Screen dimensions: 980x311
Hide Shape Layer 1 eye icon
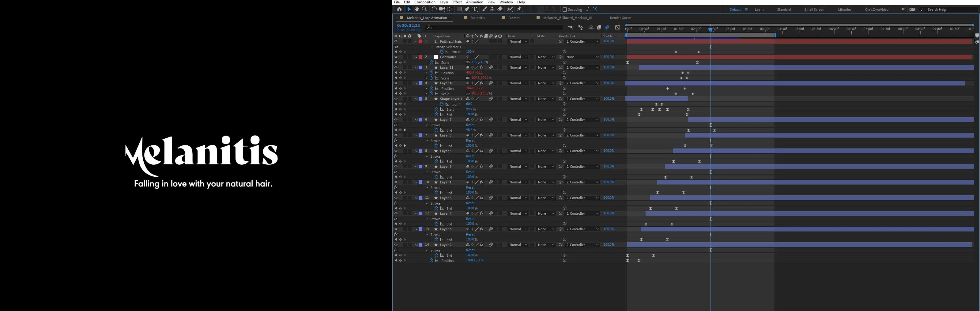tap(396, 99)
